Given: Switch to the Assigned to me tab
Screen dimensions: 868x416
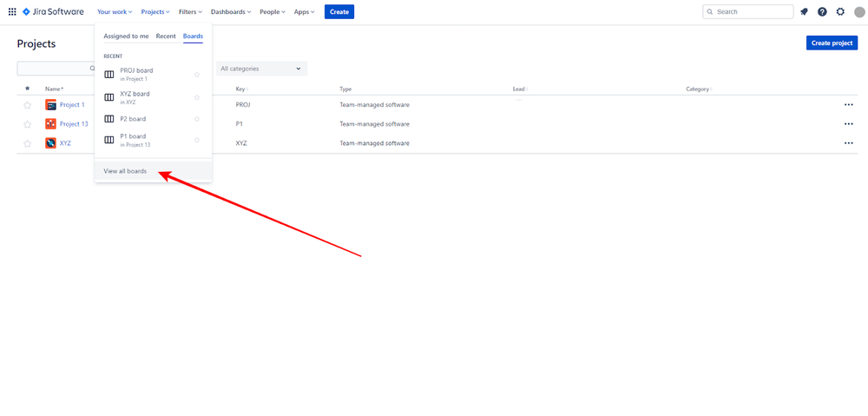Looking at the screenshot, I should (126, 36).
